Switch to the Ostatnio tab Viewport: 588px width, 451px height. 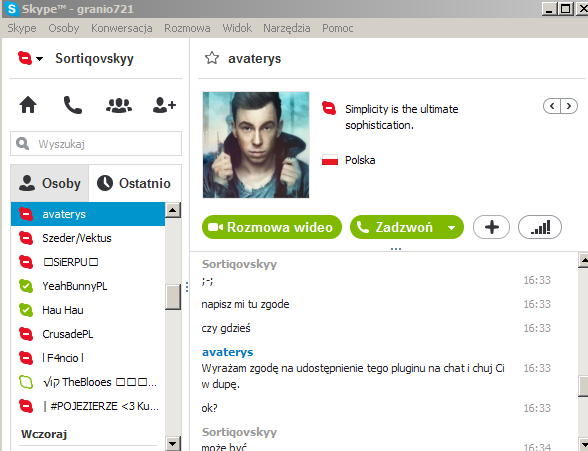(134, 183)
